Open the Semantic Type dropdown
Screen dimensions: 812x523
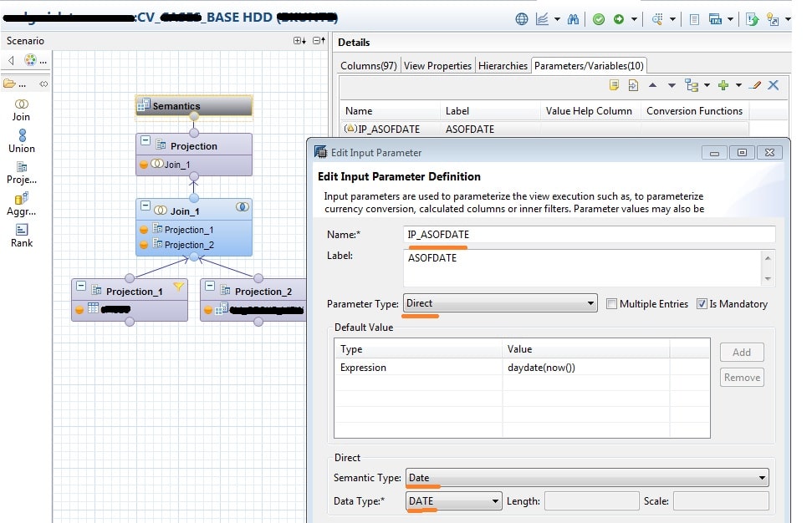587,479
